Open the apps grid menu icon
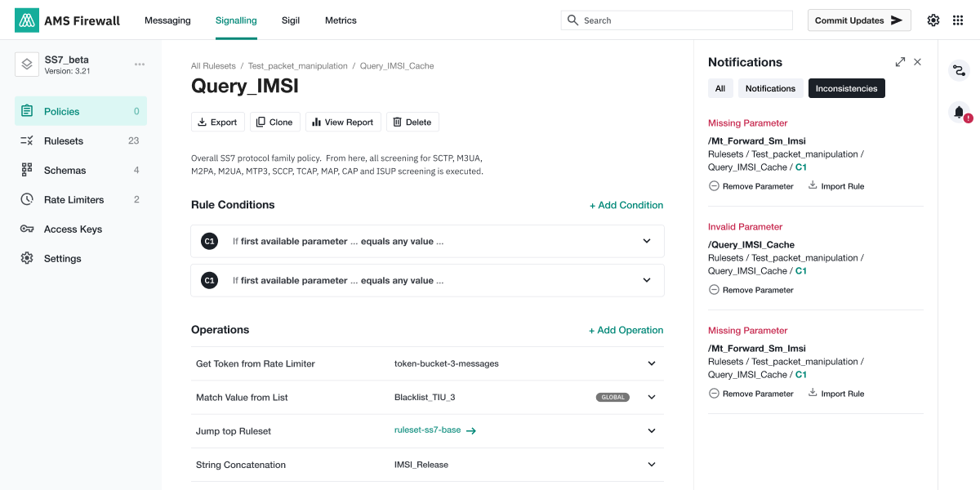 tap(958, 20)
